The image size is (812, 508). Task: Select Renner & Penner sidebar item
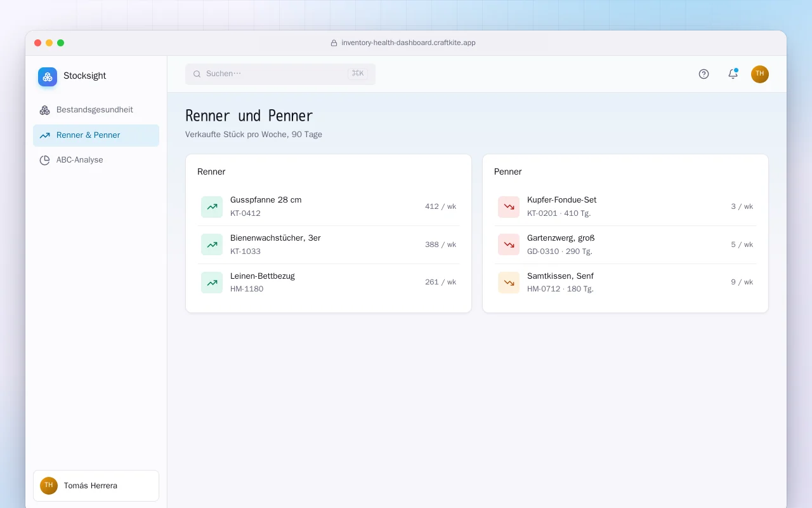pyautogui.click(x=96, y=135)
